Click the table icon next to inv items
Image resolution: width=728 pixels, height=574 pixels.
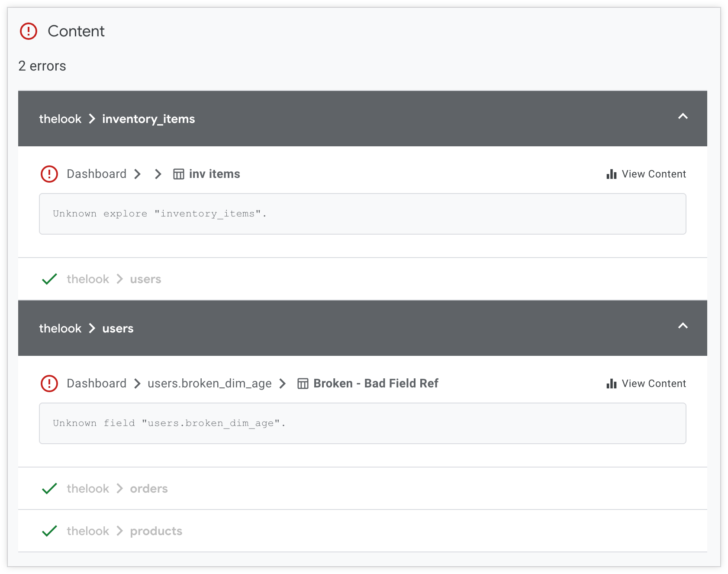[x=179, y=174]
